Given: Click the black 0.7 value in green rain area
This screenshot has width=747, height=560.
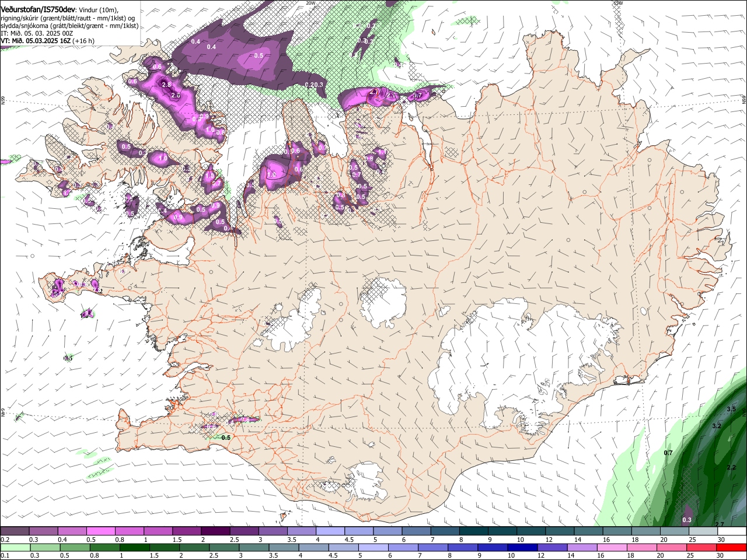Looking at the screenshot, I should click(x=669, y=453).
